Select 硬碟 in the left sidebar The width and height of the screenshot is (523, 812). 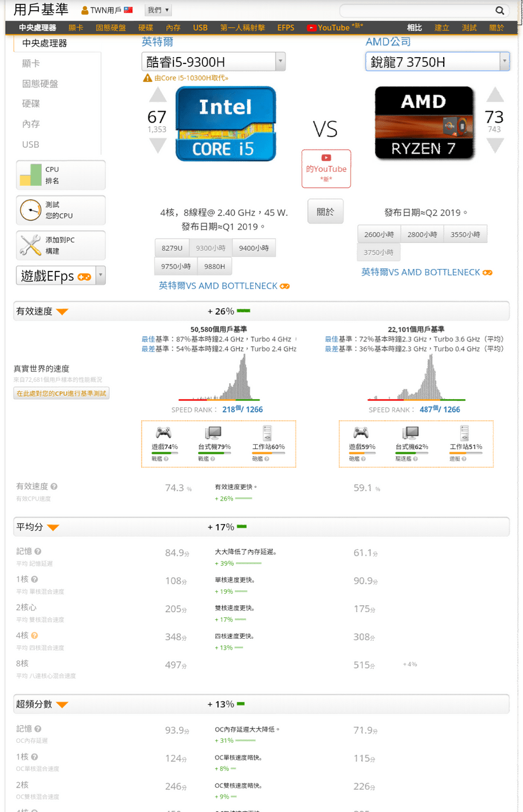(x=31, y=103)
